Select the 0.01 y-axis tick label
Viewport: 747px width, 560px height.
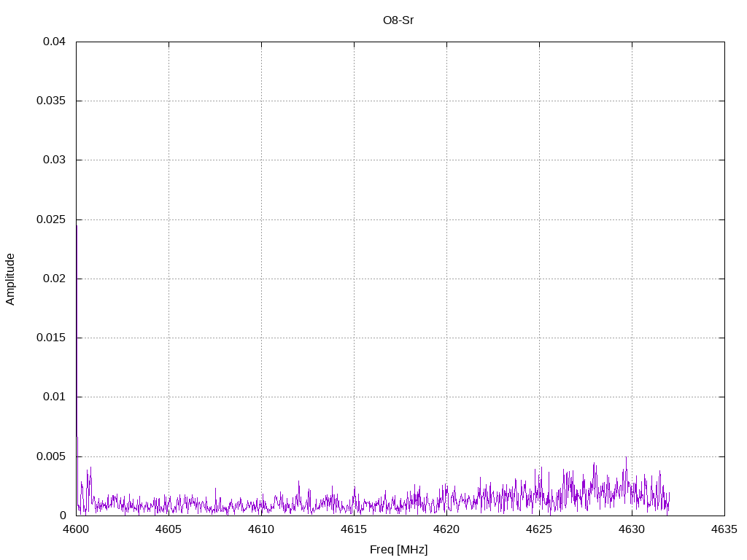[x=54, y=396]
